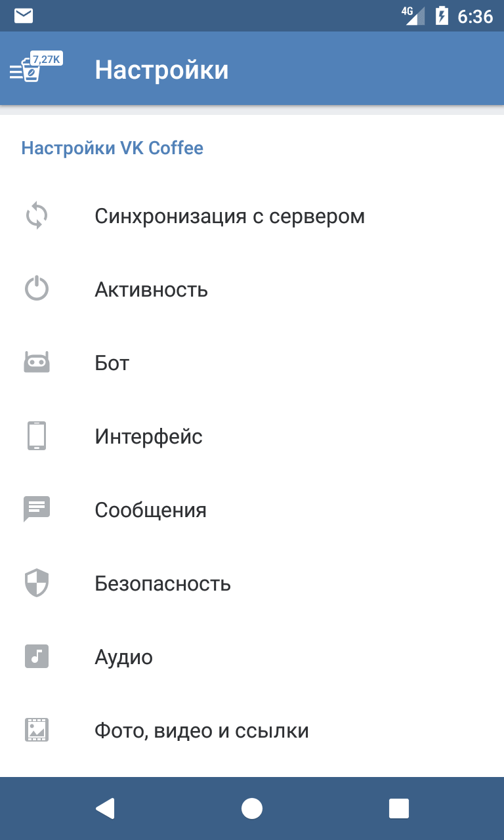504x840 pixels.
Task: Tap the music note Аудио icon
Action: [37, 657]
